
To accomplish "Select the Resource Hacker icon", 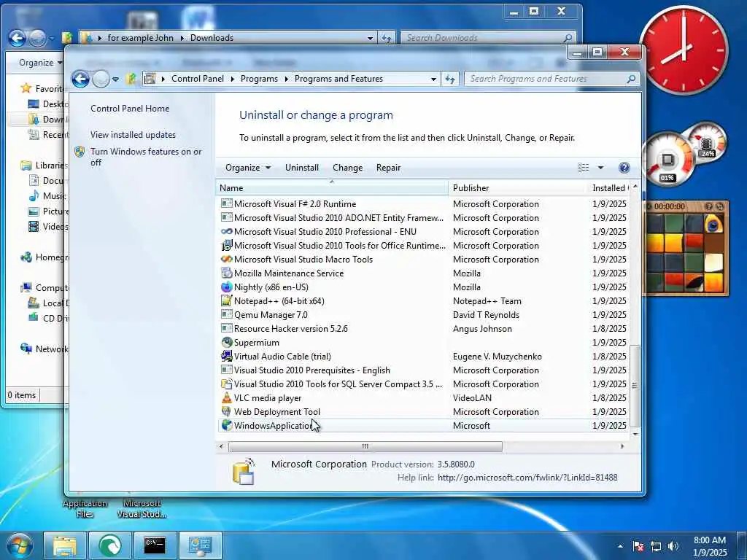I will coord(227,328).
